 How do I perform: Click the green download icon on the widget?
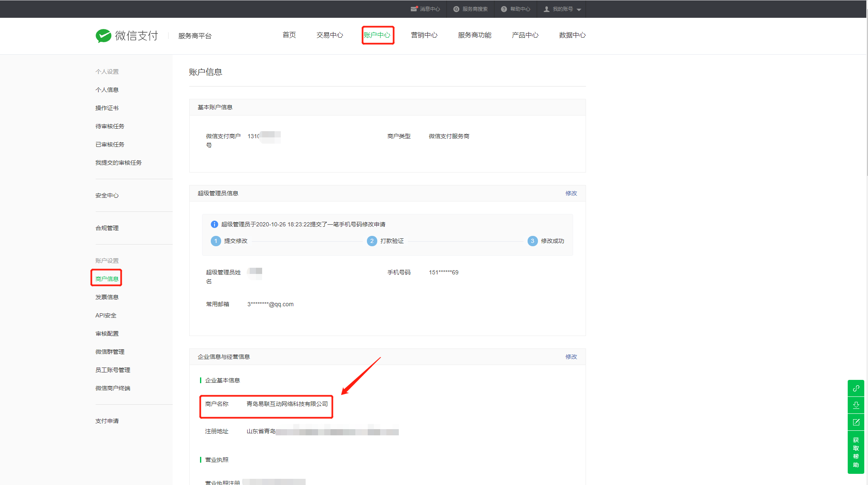click(856, 405)
